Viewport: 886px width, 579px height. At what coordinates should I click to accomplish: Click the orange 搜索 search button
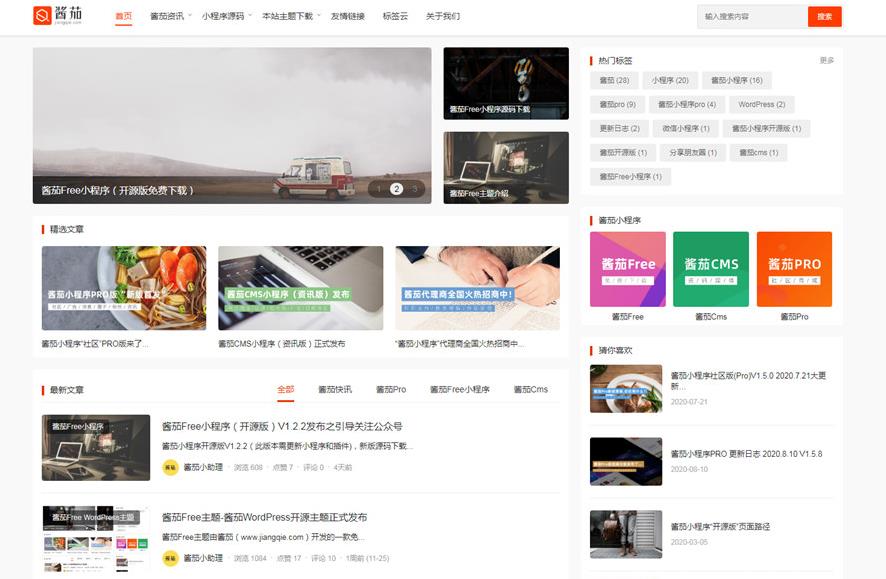click(825, 16)
